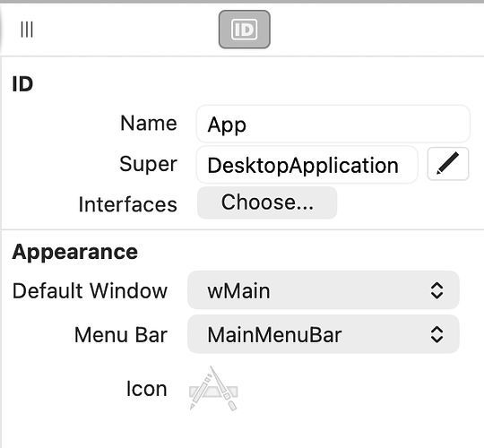
Task: Click the Super property label
Action: 148,164
